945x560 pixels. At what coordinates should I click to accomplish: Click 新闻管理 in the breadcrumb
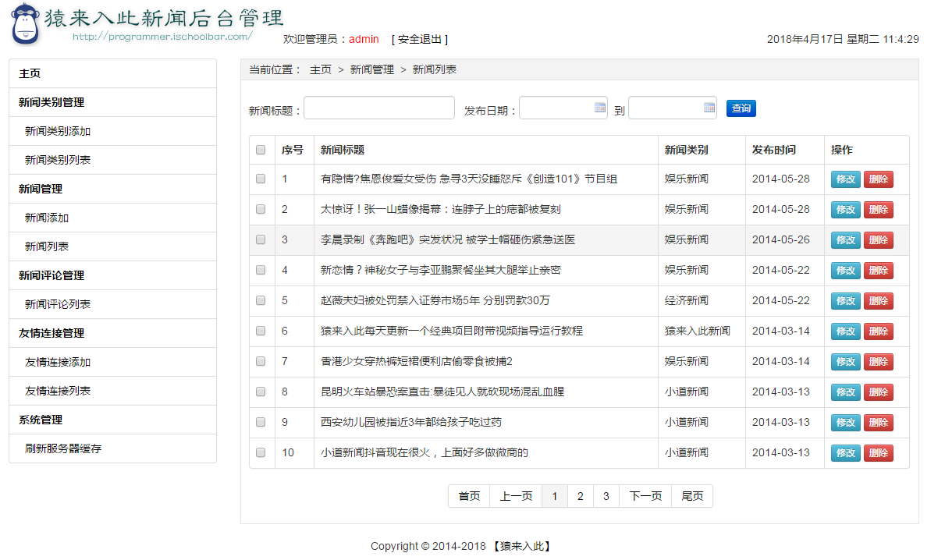372,69
